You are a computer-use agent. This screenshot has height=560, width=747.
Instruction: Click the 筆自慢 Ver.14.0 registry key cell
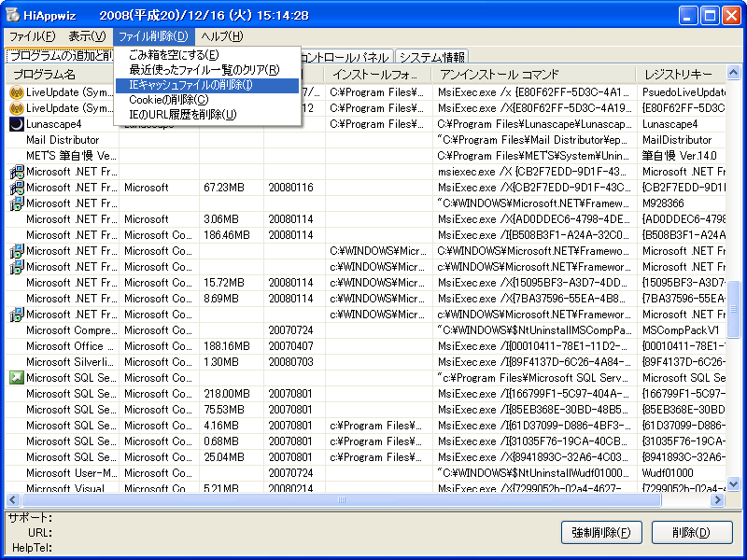pyautogui.click(x=680, y=156)
